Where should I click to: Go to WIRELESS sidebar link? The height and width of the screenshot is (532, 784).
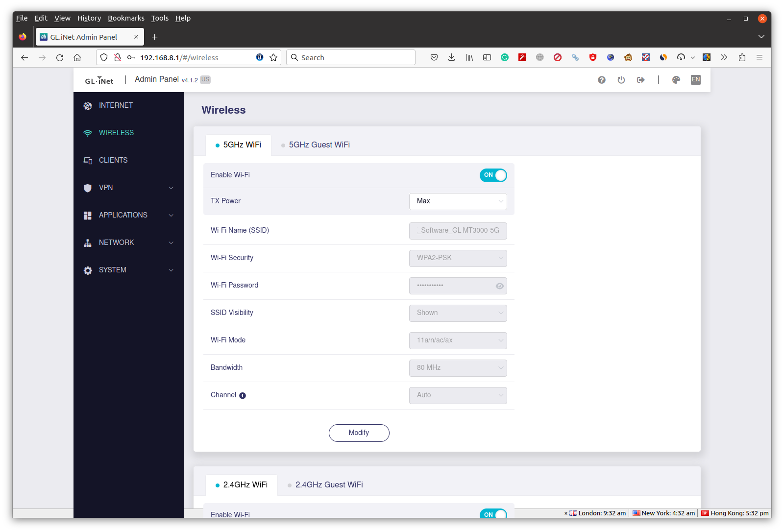116,133
